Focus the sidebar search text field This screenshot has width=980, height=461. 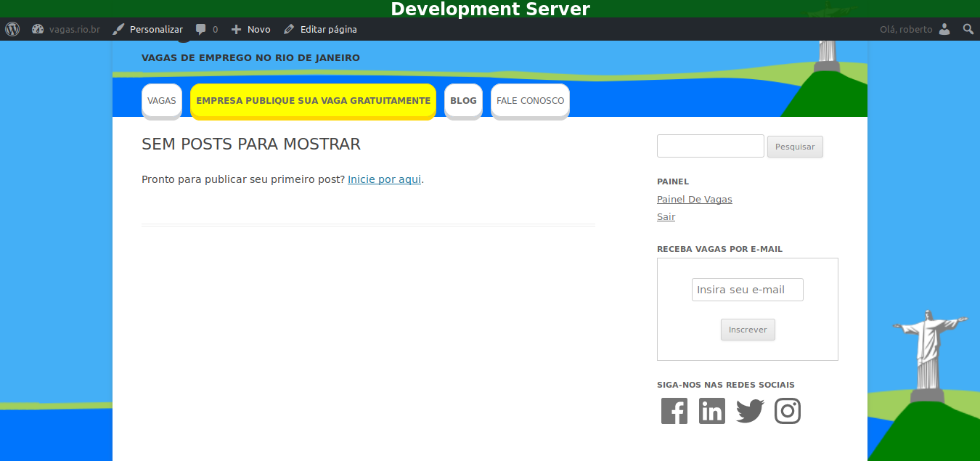pos(711,146)
